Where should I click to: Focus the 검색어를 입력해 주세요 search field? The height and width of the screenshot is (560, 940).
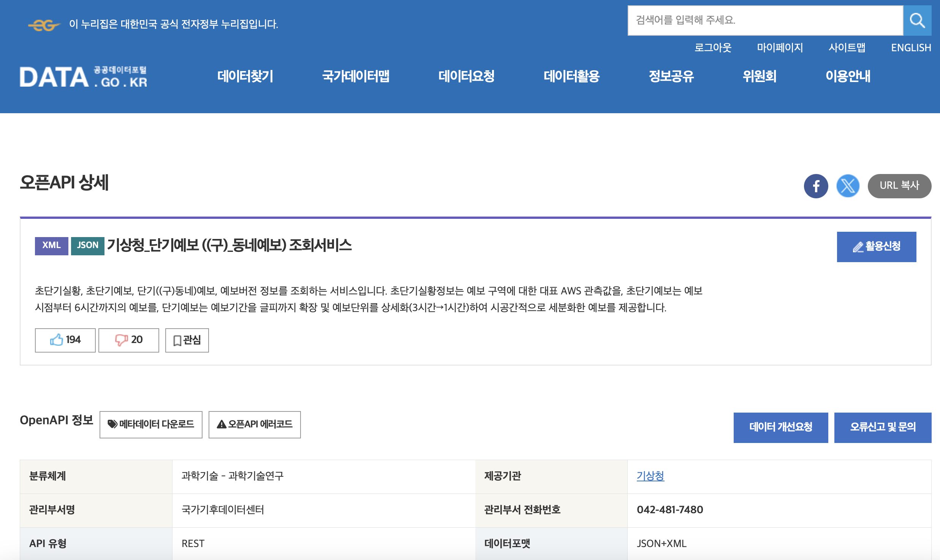coord(765,21)
